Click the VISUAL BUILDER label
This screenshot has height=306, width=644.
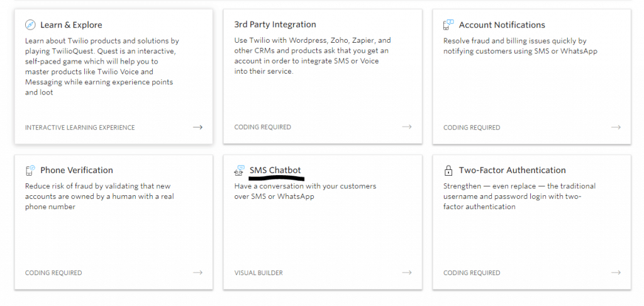258,273
